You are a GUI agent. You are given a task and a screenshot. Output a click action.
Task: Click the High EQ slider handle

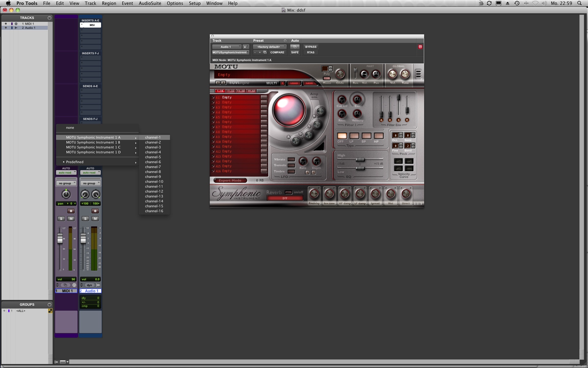tap(360, 160)
